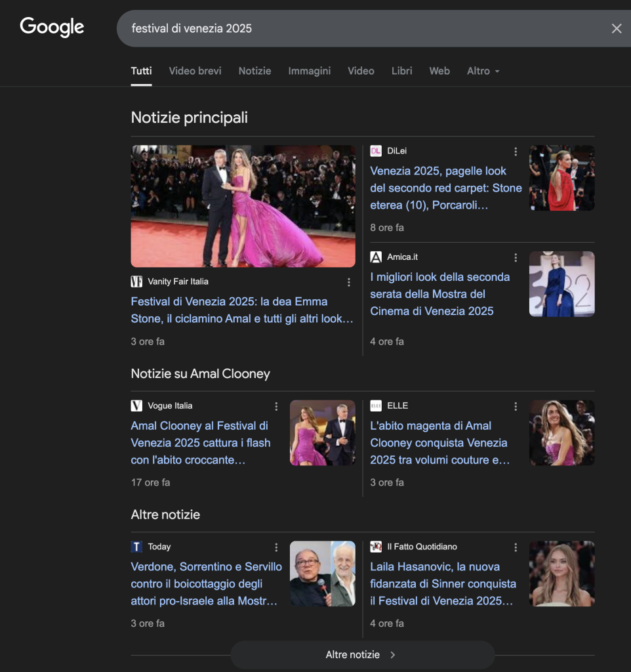Click the large red carpet photo thumbnail
The height and width of the screenshot is (672, 631).
(x=243, y=206)
